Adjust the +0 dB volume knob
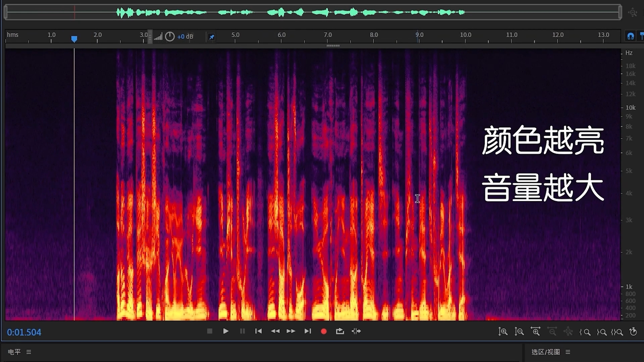This screenshot has width=644, height=362. [170, 36]
